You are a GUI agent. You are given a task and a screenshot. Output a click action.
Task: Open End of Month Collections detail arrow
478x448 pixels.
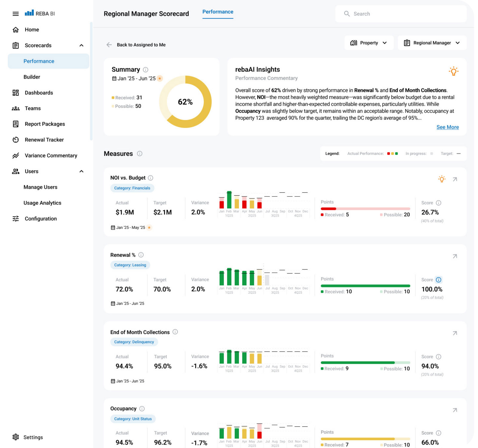[x=455, y=333]
